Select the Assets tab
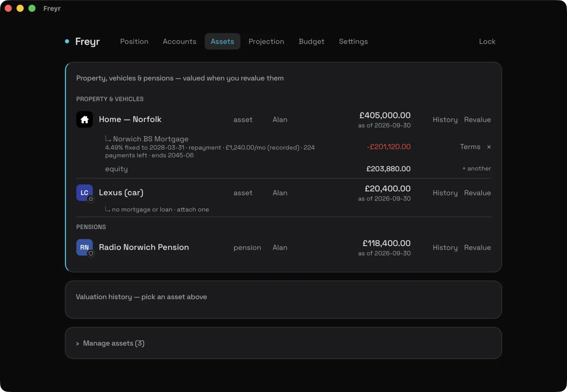567x392 pixels. tap(223, 41)
